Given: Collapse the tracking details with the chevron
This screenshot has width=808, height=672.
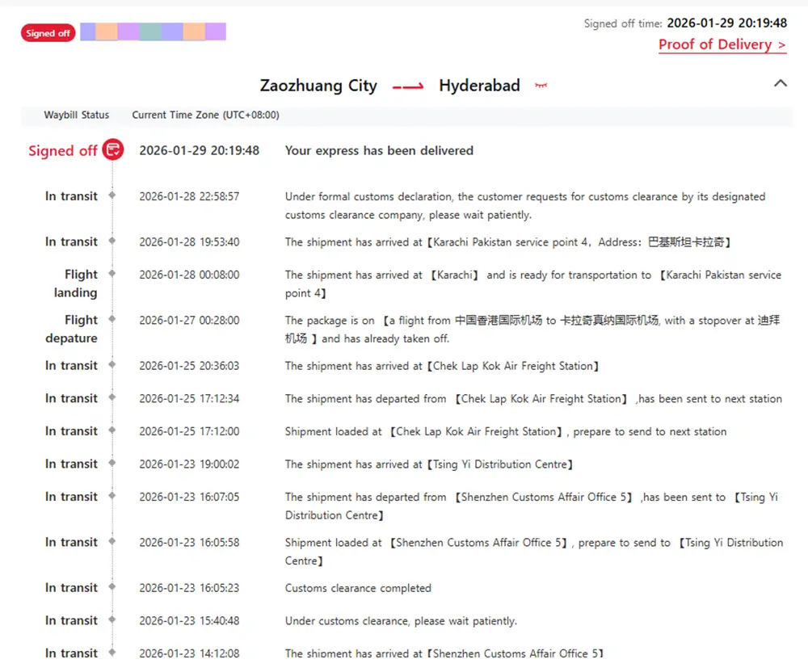Looking at the screenshot, I should pyautogui.click(x=780, y=83).
